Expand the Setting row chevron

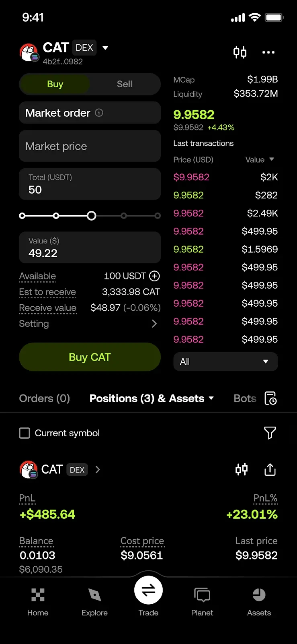tap(154, 324)
